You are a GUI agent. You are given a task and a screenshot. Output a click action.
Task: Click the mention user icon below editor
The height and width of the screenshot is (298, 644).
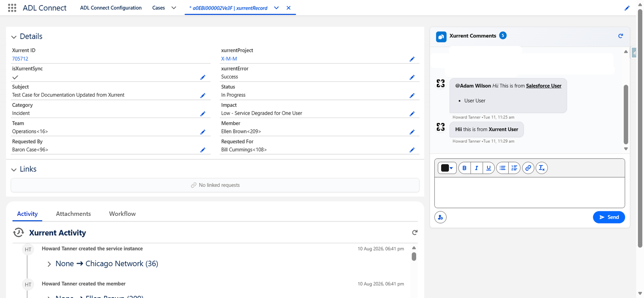(x=440, y=217)
